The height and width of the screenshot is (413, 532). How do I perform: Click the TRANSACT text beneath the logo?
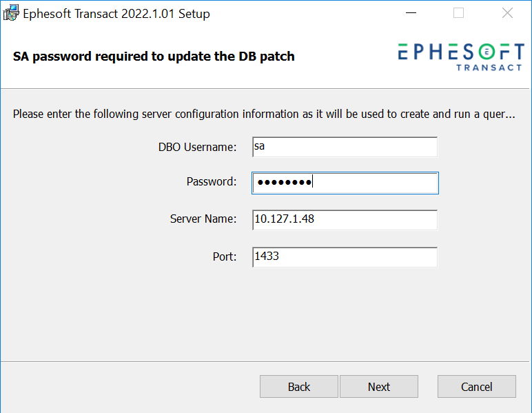tap(489, 68)
